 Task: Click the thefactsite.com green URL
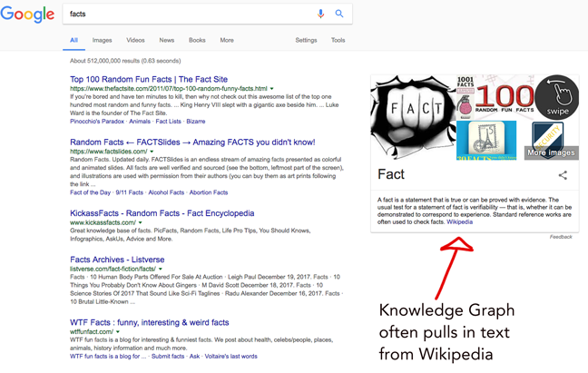(169, 89)
